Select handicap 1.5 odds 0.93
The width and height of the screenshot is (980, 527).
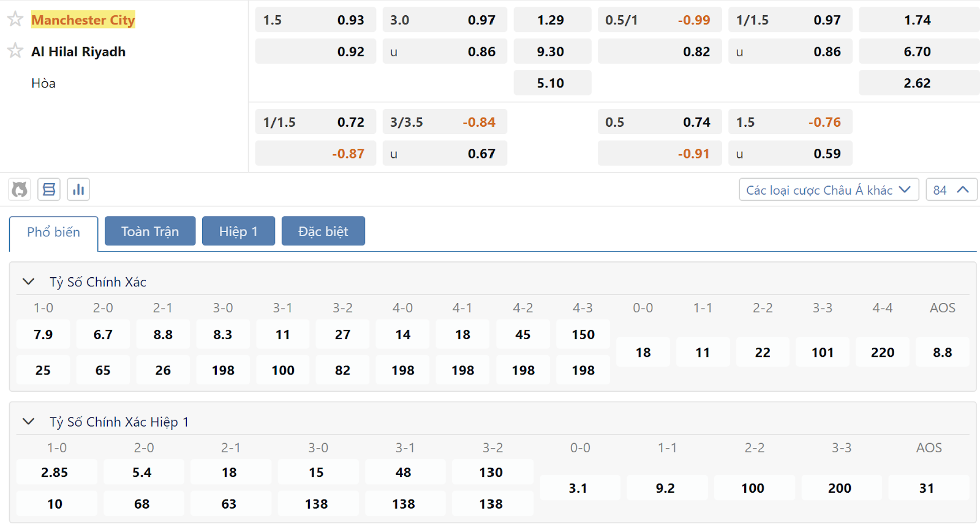[x=315, y=20]
